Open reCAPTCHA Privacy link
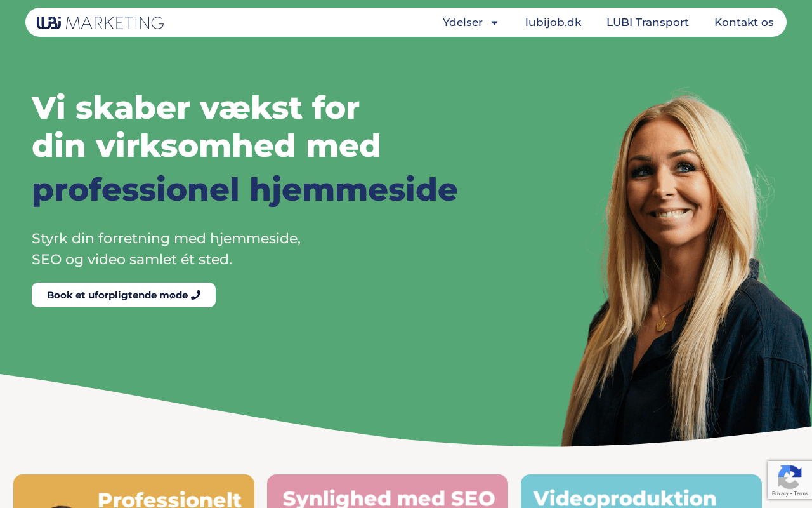 (x=780, y=493)
